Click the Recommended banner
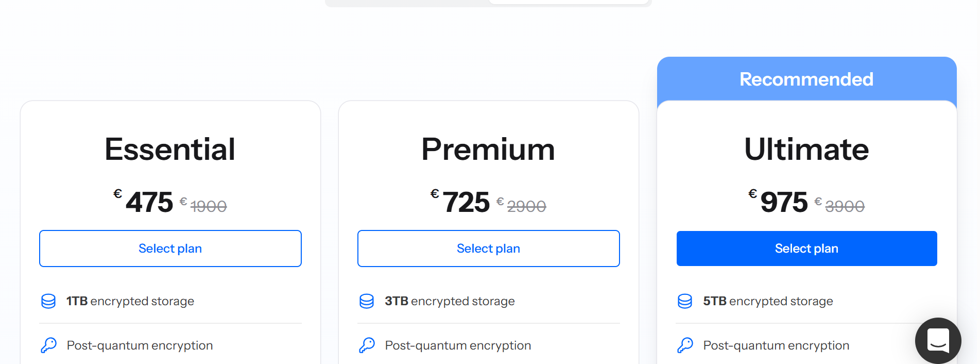Screen dimensions: 980x364 coord(806,78)
